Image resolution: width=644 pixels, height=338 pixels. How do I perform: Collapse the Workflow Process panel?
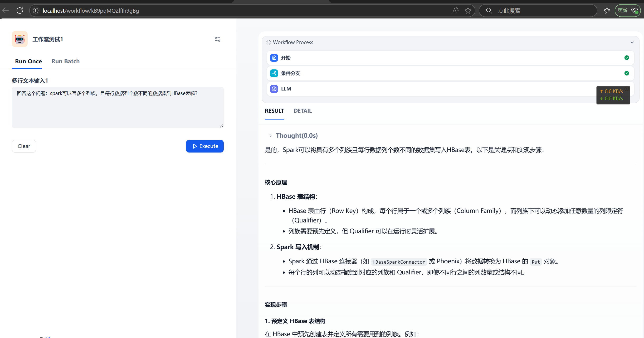pos(632,42)
